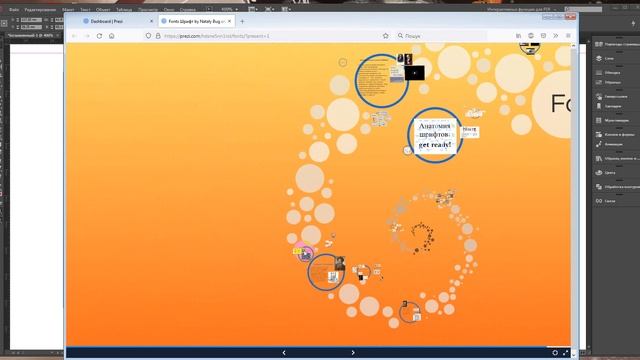Open the browser hamburger menu
Viewport: 640px width, 360px height.
coord(568,36)
